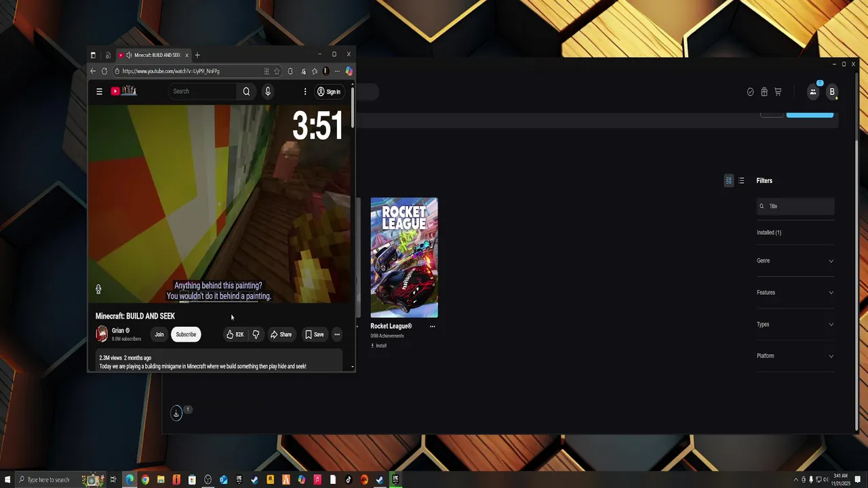Open the Grian channel name link
The height and width of the screenshot is (488, 868).
[118, 331]
